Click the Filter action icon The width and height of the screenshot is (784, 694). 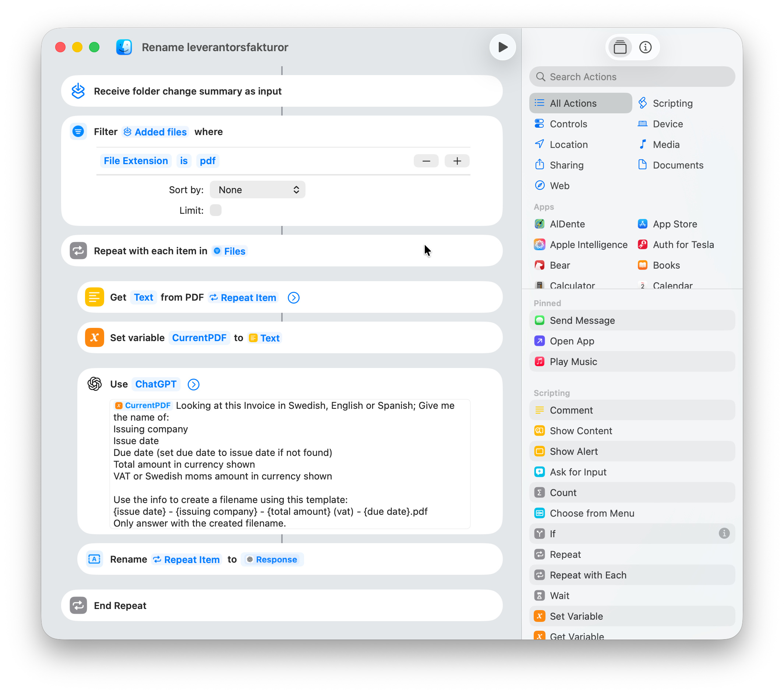click(x=78, y=131)
